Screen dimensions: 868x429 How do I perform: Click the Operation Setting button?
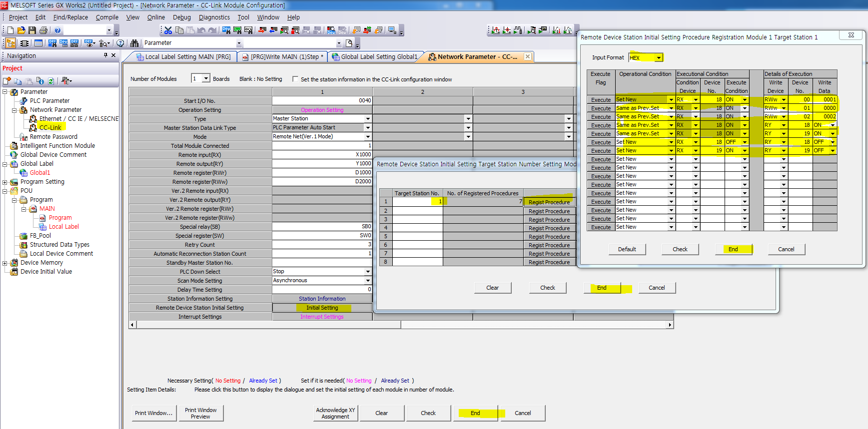[x=322, y=110]
